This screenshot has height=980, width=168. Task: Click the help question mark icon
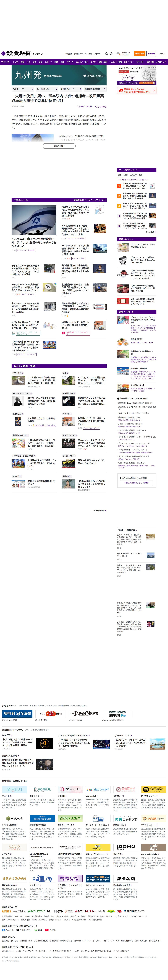(x=111, y=54)
